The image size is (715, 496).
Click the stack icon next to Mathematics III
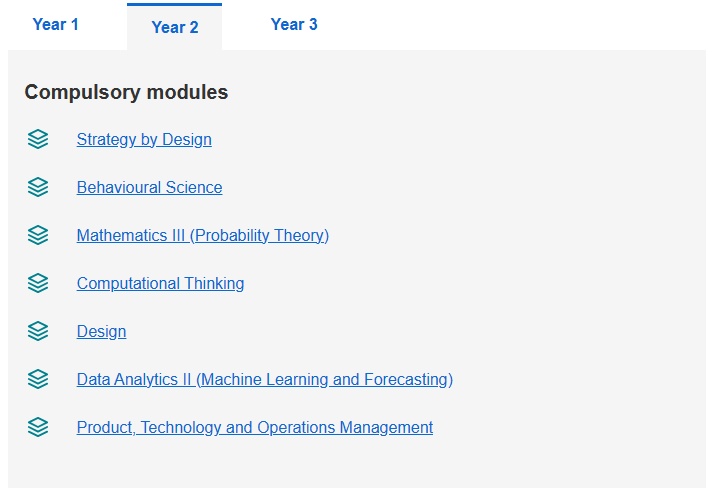(38, 235)
